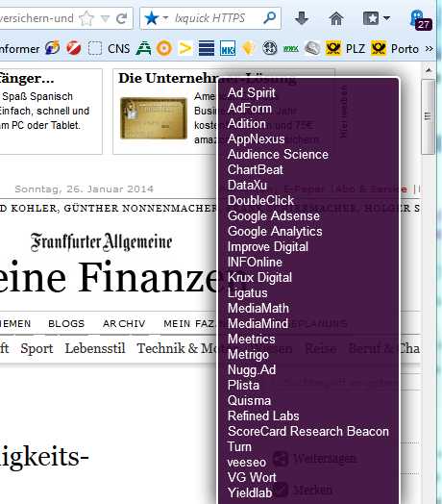Click the Downloads arrow icon
This screenshot has width=442, height=504.
pyautogui.click(x=302, y=18)
